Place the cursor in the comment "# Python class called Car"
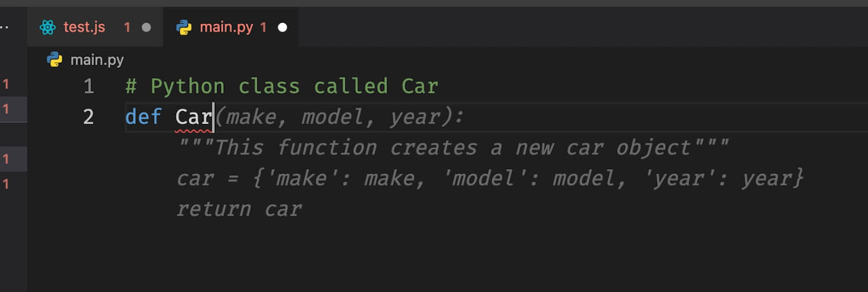Image resolution: width=868 pixels, height=292 pixels. point(282,87)
